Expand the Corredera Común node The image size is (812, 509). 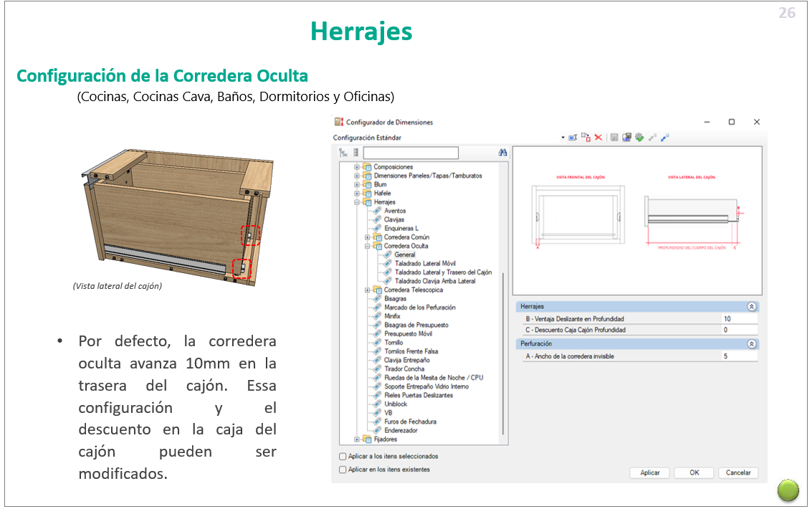367,237
